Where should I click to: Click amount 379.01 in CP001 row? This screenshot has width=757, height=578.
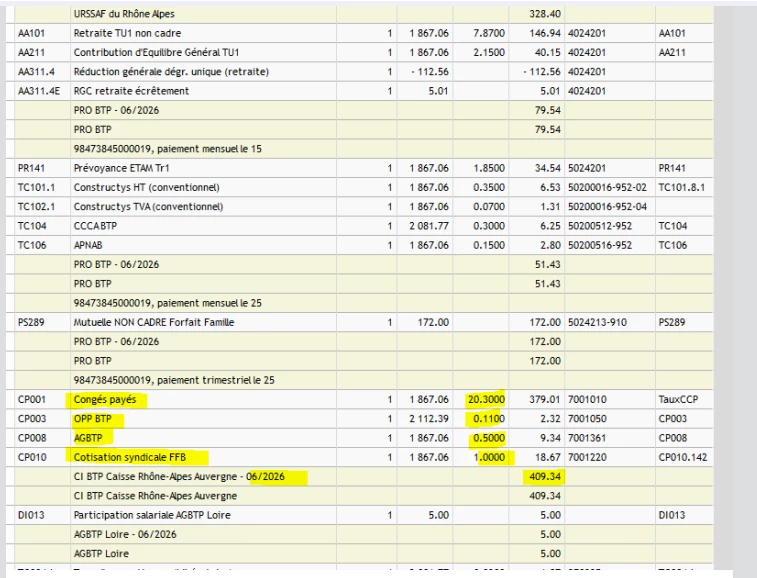coord(545,399)
